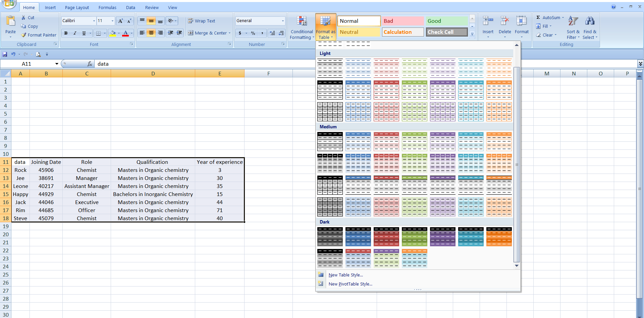This screenshot has height=318, width=644.
Task: Apply Percent style format
Action: pyautogui.click(x=253, y=33)
